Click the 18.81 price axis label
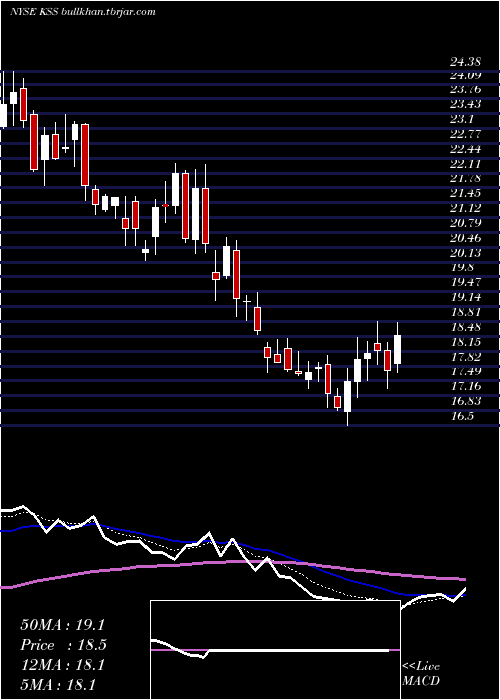 pyautogui.click(x=465, y=312)
